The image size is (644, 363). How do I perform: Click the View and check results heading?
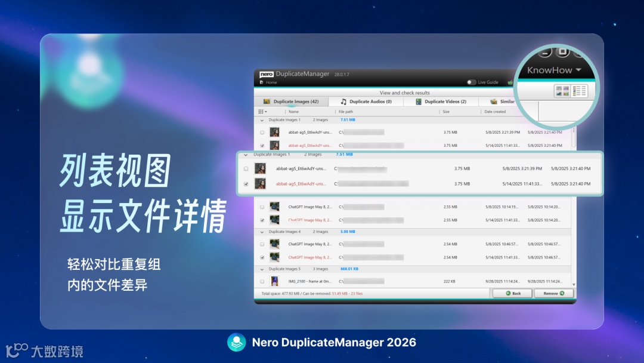pos(404,93)
